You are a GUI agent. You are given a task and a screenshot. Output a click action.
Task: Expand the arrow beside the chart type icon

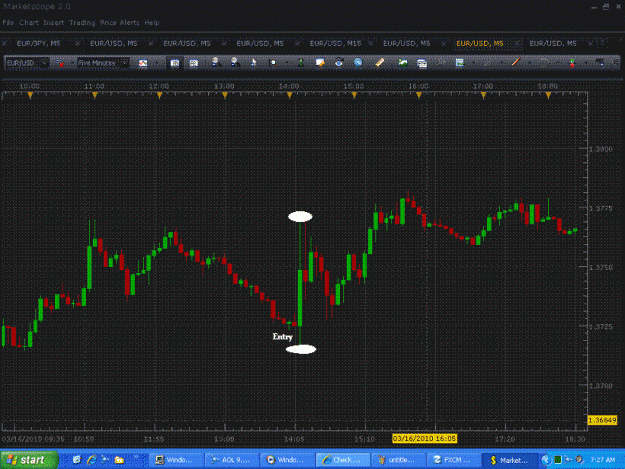pyautogui.click(x=157, y=63)
